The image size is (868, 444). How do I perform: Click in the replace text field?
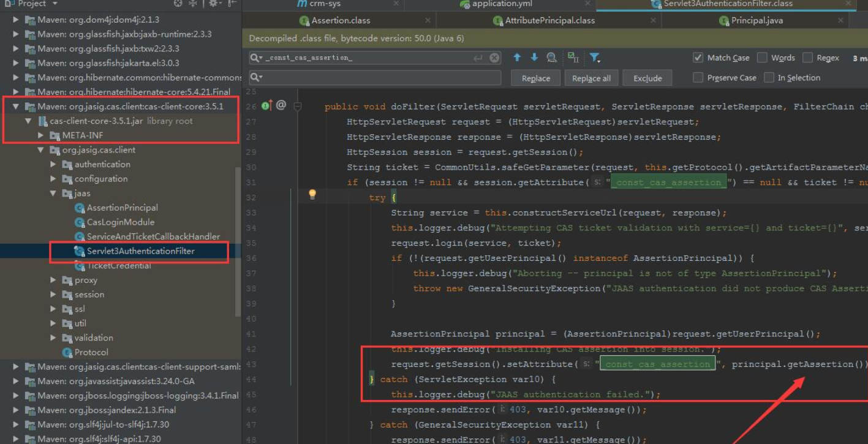click(375, 78)
